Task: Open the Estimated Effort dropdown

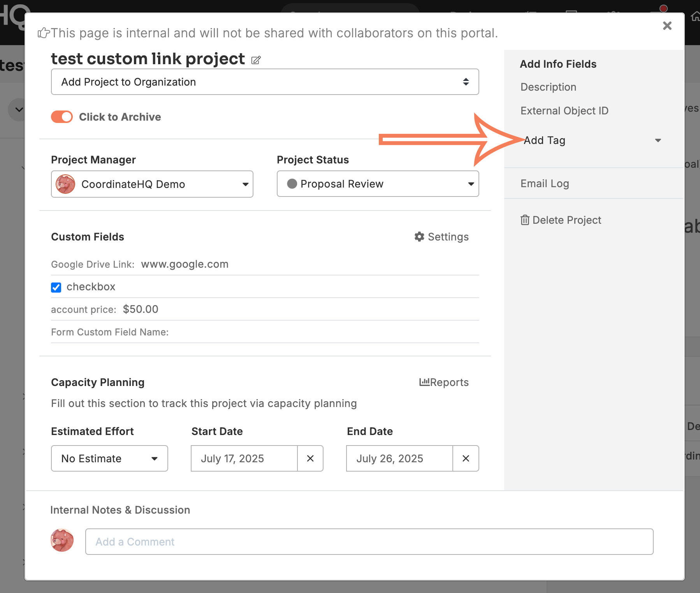Action: pos(109,458)
